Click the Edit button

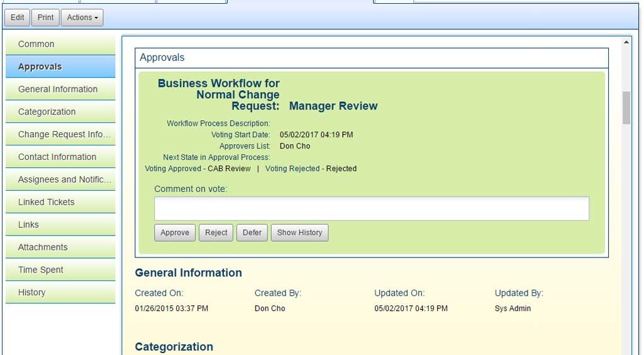pyautogui.click(x=17, y=18)
